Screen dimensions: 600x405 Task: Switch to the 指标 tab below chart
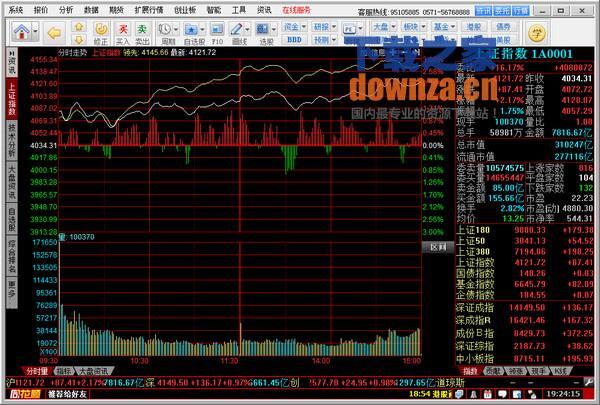point(64,371)
